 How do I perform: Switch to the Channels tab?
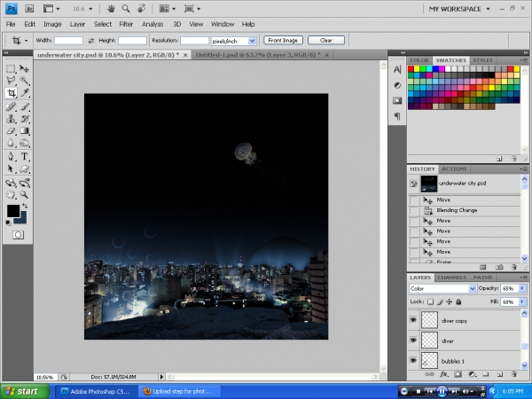451,278
